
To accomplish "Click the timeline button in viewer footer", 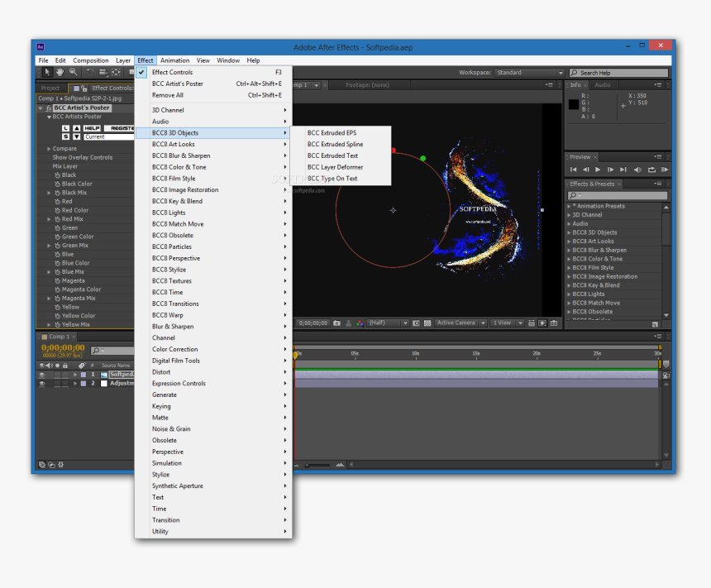I will coord(554,323).
